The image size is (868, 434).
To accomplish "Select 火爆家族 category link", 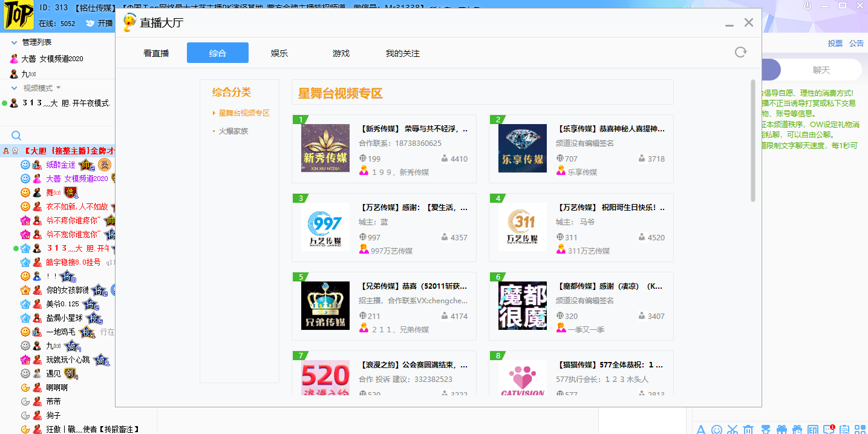I will (233, 131).
